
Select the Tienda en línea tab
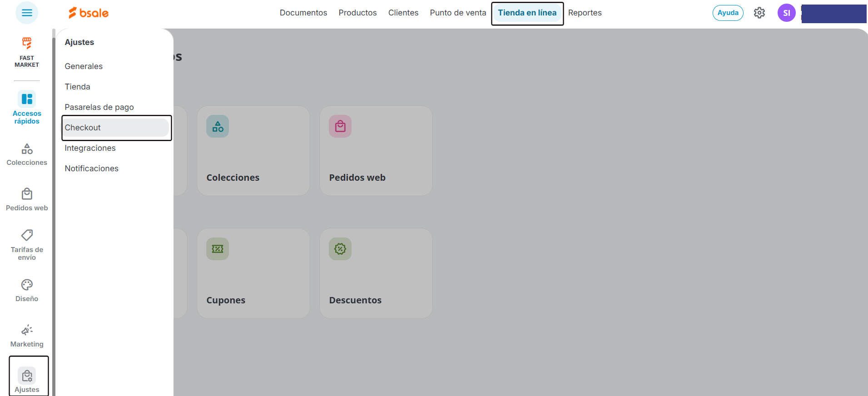click(x=527, y=13)
